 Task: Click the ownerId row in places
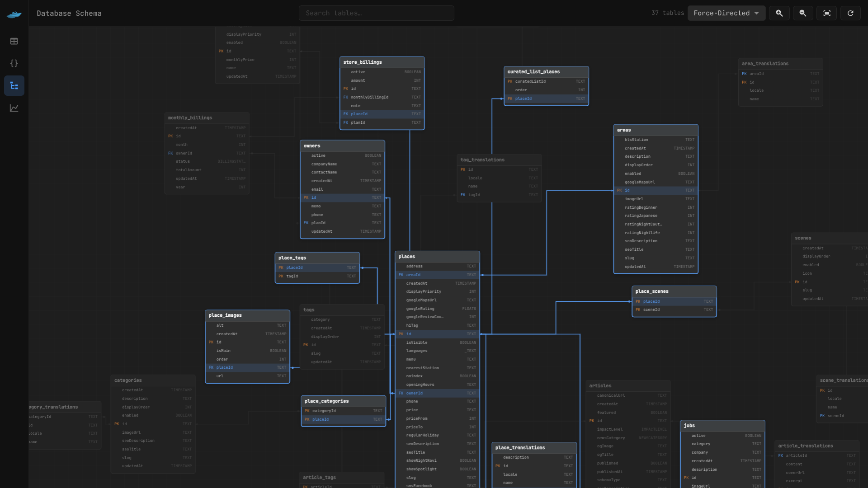[x=437, y=393]
